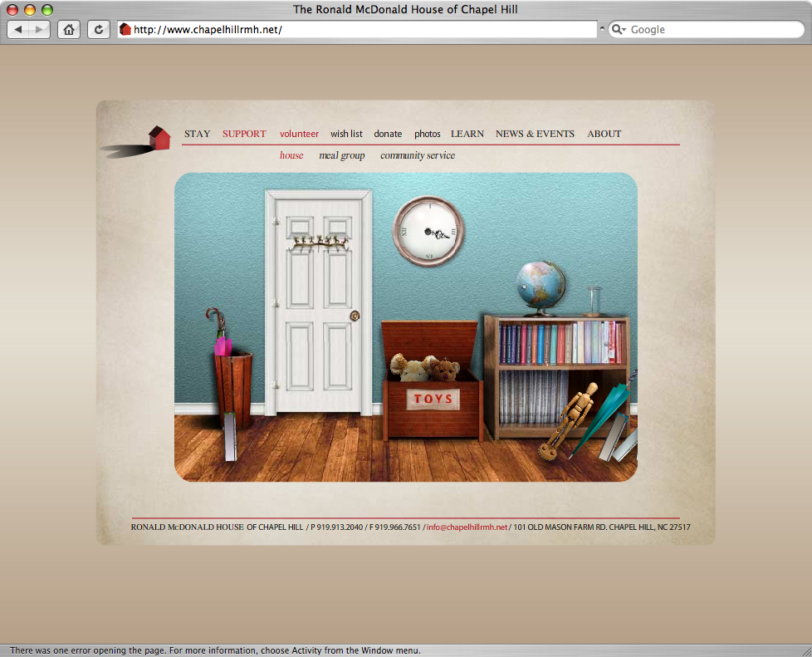Click the globe on the bookshelf
The height and width of the screenshot is (657, 812).
point(541,288)
